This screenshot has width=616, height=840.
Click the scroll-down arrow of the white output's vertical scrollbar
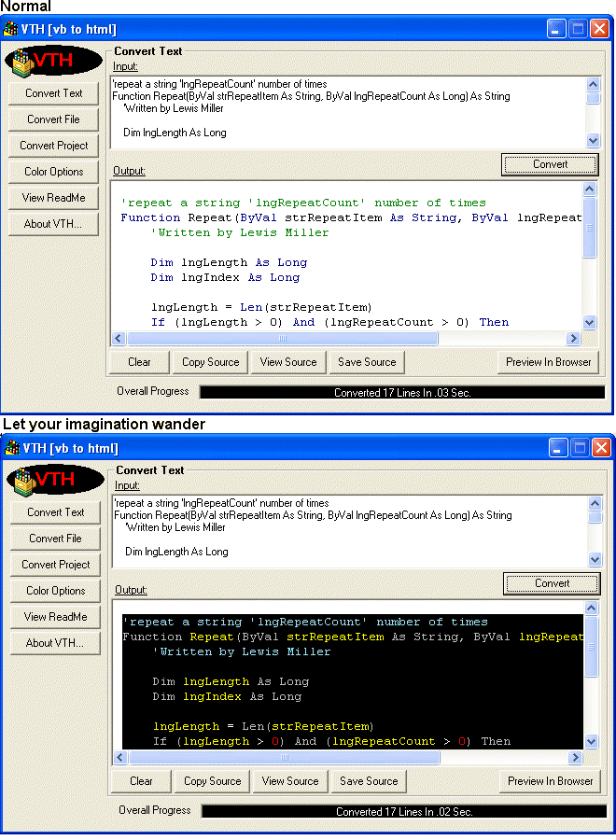tap(589, 322)
